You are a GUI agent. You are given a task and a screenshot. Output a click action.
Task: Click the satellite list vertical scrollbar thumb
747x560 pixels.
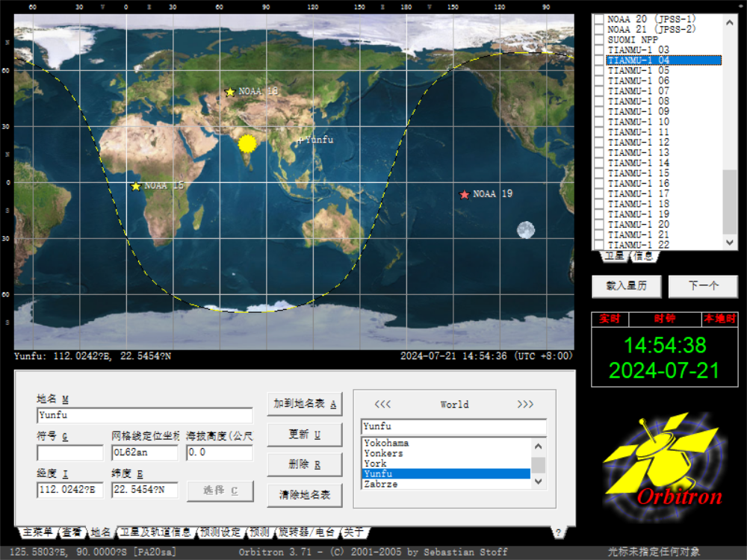point(730,200)
